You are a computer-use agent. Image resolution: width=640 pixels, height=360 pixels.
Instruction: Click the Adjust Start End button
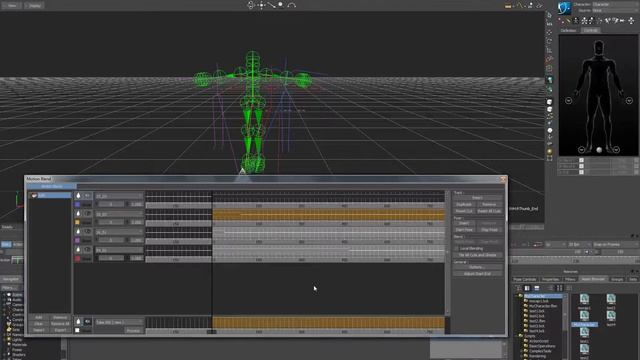(x=477, y=273)
